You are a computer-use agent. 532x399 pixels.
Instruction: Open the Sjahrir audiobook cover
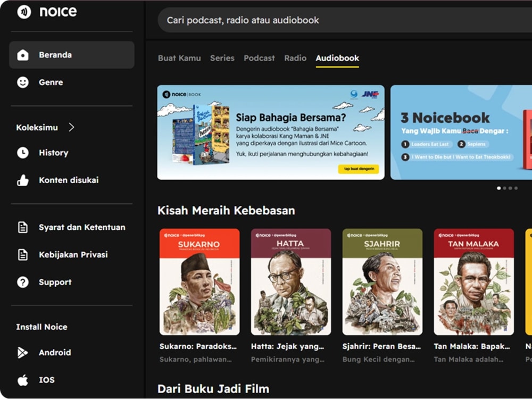[383, 282]
